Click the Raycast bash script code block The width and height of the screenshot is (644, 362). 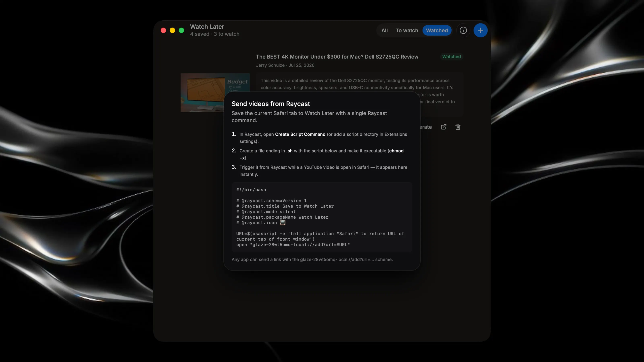pyautogui.click(x=322, y=217)
